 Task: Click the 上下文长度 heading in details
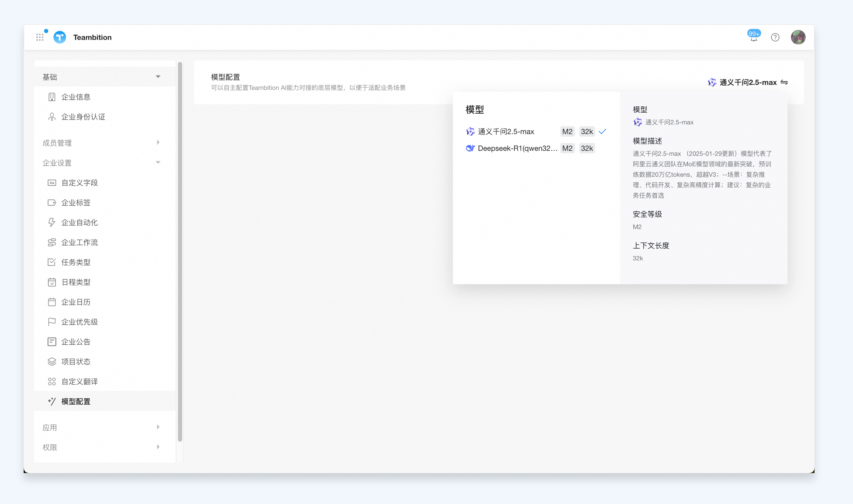coord(651,246)
